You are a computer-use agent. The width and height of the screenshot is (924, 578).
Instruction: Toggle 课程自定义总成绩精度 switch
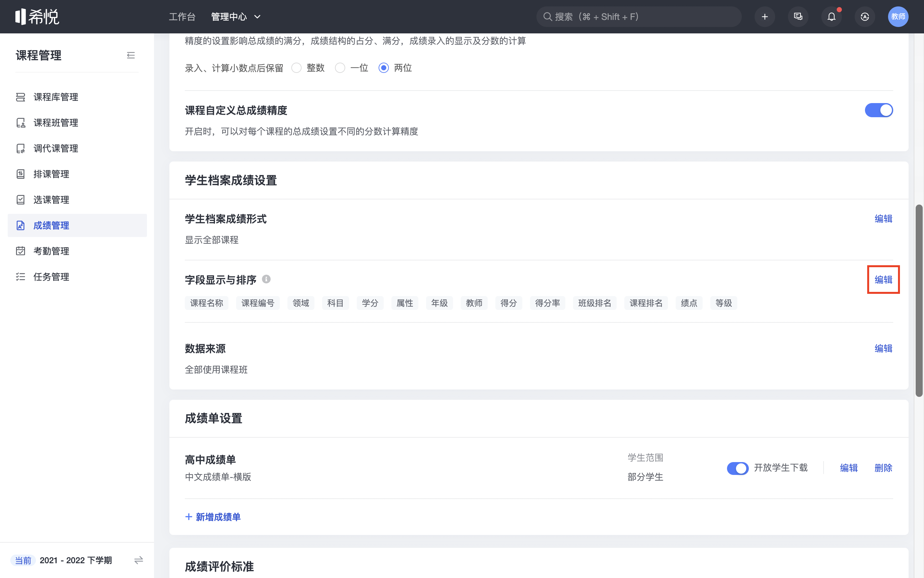click(x=878, y=110)
